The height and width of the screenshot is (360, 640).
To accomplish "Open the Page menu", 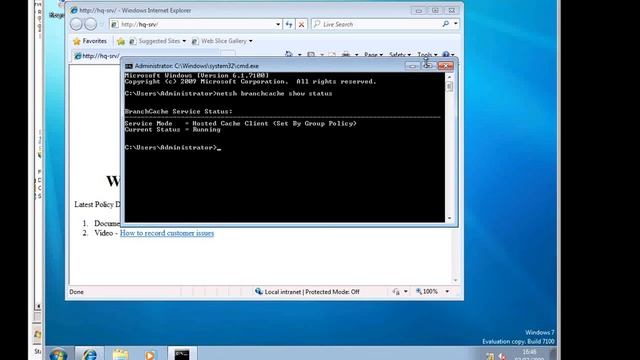I will point(373,55).
